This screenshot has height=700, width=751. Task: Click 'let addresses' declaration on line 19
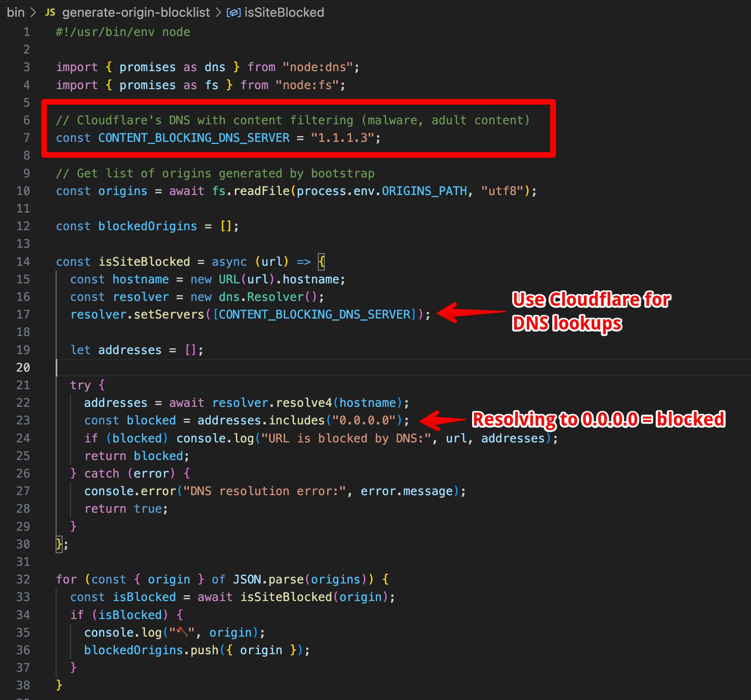[x=116, y=350]
